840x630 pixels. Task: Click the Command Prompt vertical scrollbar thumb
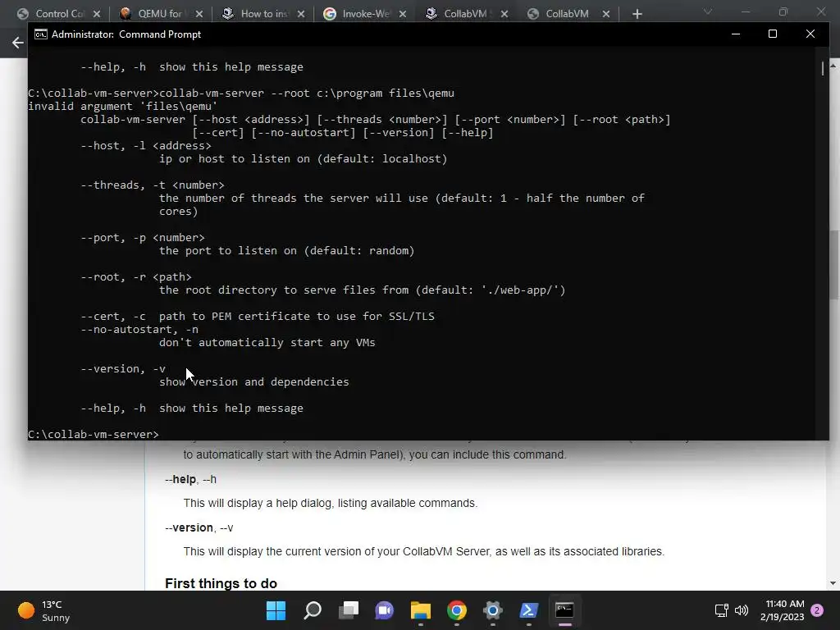click(x=822, y=69)
